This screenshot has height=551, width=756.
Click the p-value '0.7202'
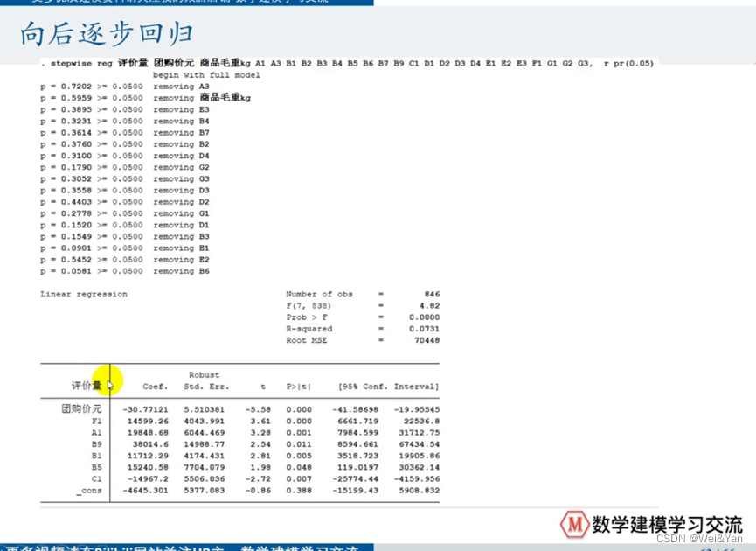[x=76, y=87]
